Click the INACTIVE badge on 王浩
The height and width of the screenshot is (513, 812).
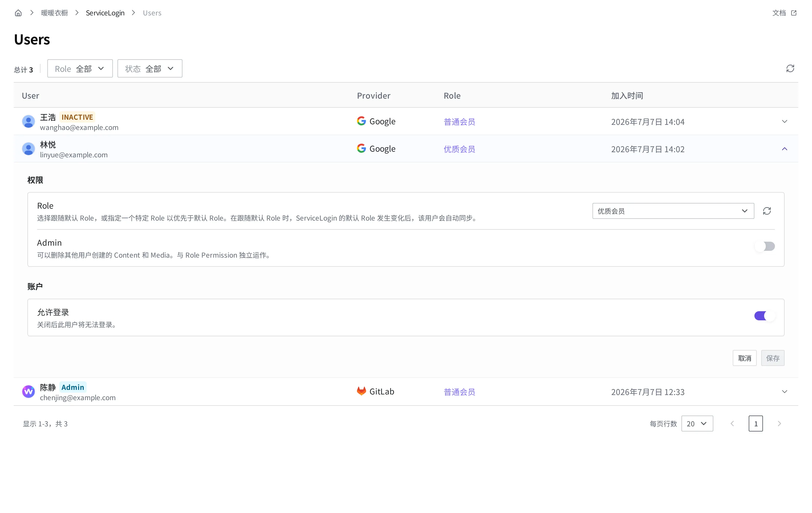pyautogui.click(x=77, y=117)
